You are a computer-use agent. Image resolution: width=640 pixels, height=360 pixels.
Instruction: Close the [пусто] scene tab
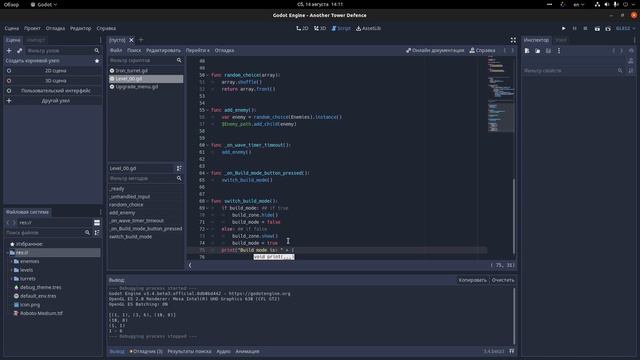(x=131, y=40)
